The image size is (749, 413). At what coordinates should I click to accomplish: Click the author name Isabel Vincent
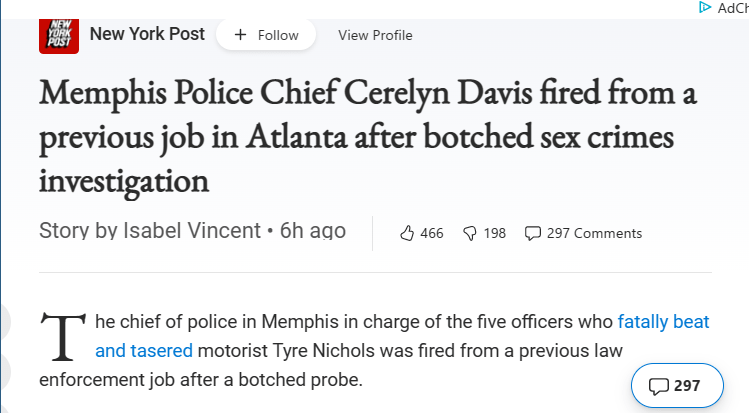(192, 231)
